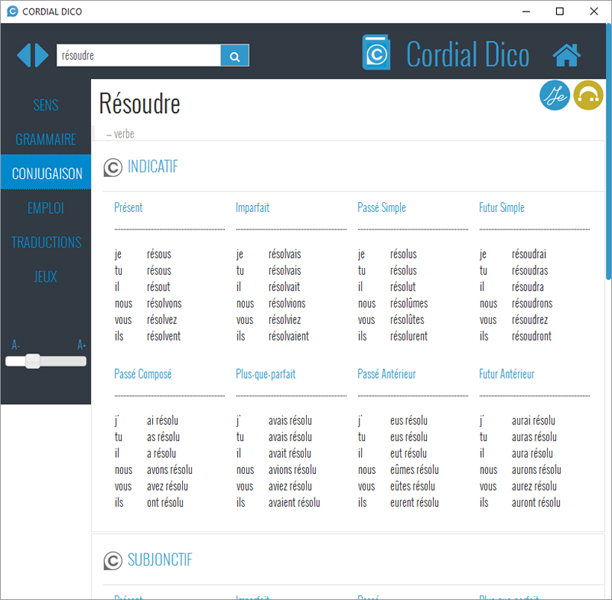Click the form 'avons résolu'

click(170, 470)
